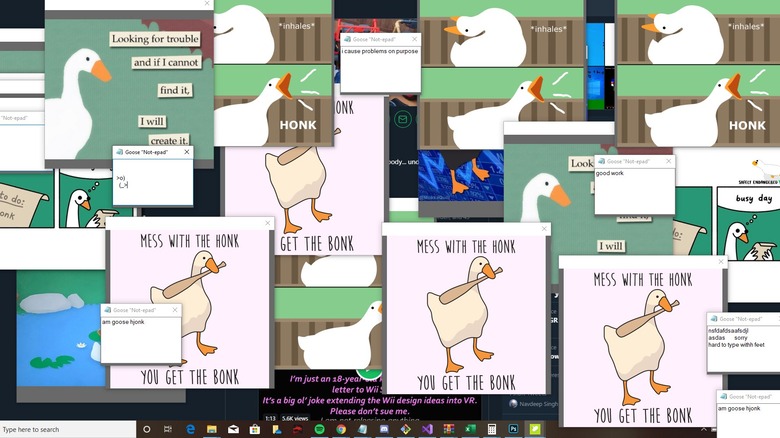Click the 'Navdeep Singh' name in dark window

(538, 404)
